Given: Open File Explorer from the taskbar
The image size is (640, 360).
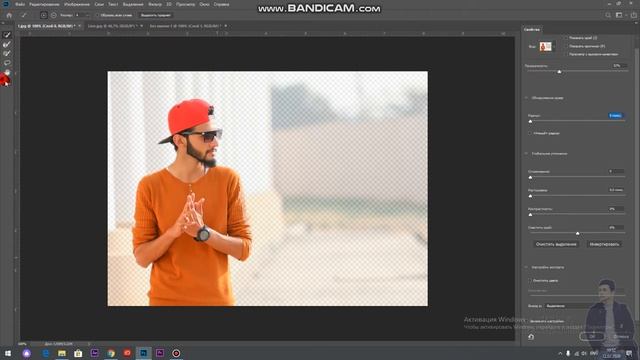Looking at the screenshot, I should tap(62, 353).
